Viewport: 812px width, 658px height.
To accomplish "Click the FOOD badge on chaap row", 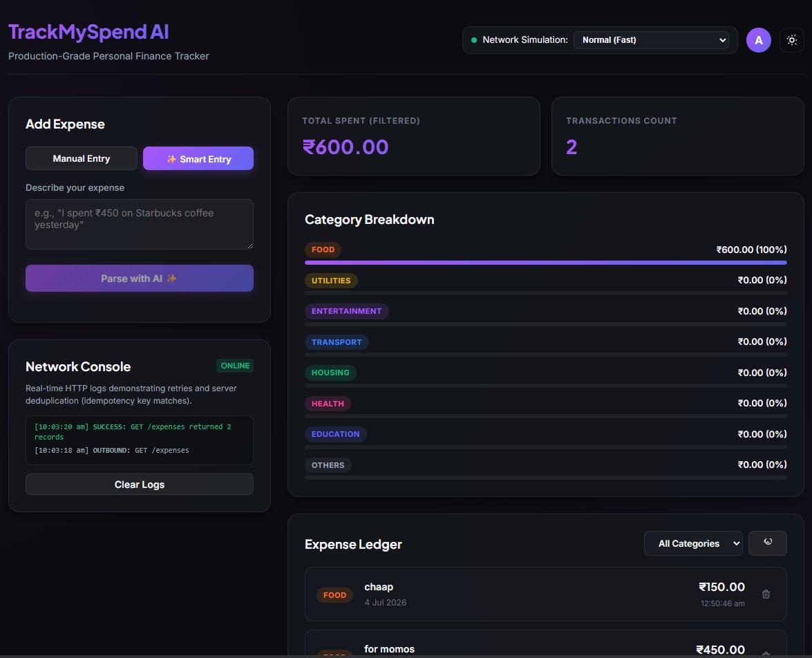I will [x=334, y=595].
